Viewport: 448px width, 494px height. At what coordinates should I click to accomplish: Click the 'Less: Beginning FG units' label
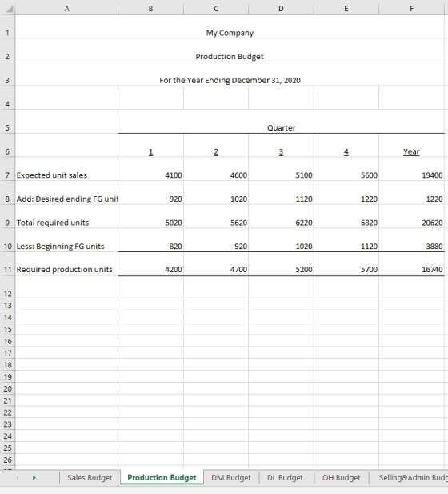[60, 246]
